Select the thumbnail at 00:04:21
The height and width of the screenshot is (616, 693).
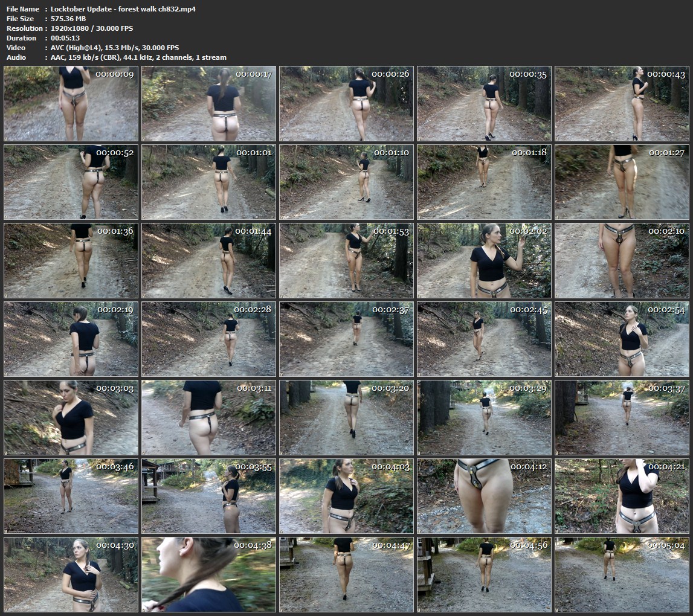(622, 496)
